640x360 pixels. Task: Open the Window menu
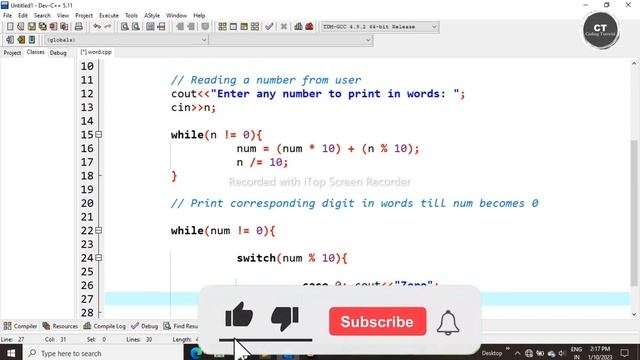click(x=176, y=16)
